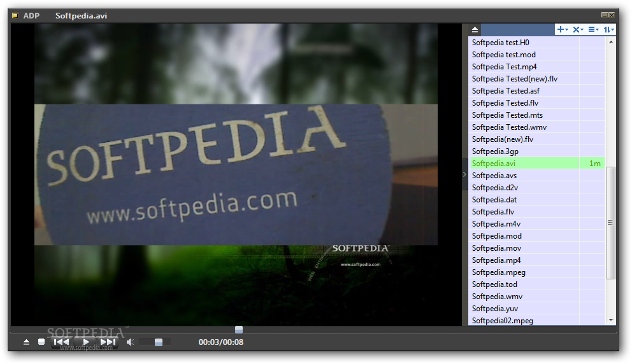Screen dimensions: 632x364
Task: Select Softpedia Tested.asf in playlist
Action: click(536, 90)
